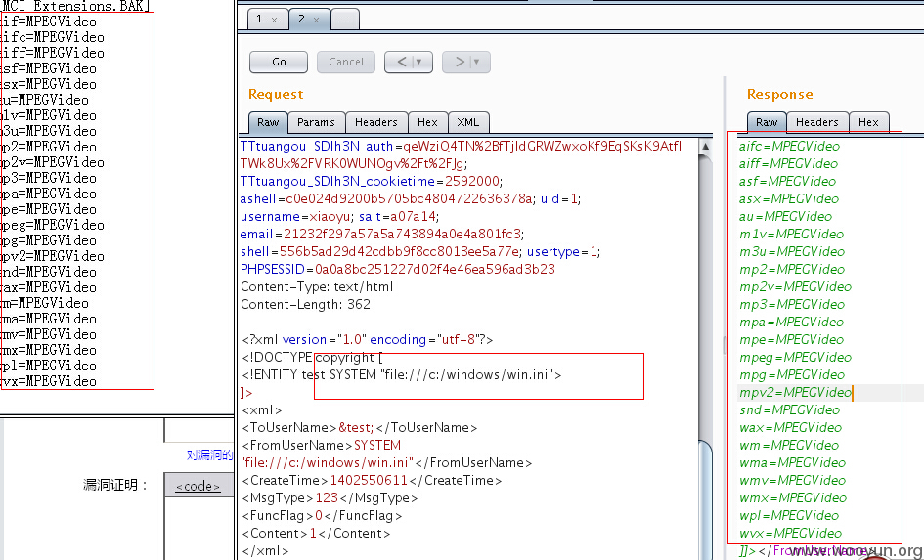Click mpeg=MPEGVideo in the response pane

coord(795,358)
